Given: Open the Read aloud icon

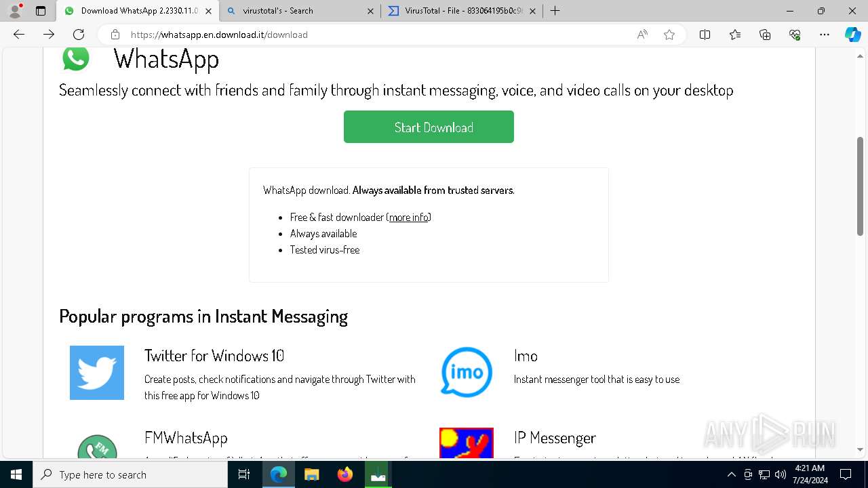Looking at the screenshot, I should point(642,35).
